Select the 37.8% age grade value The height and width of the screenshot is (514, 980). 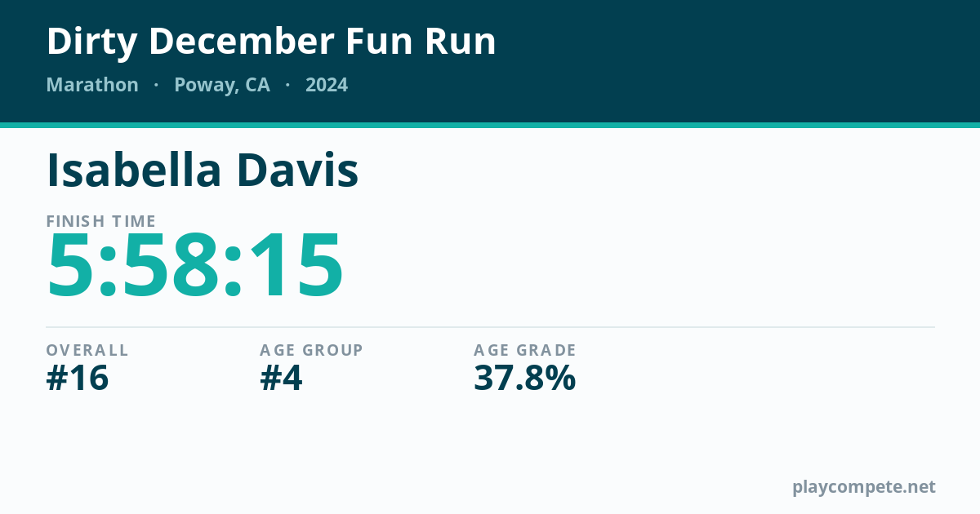525,379
